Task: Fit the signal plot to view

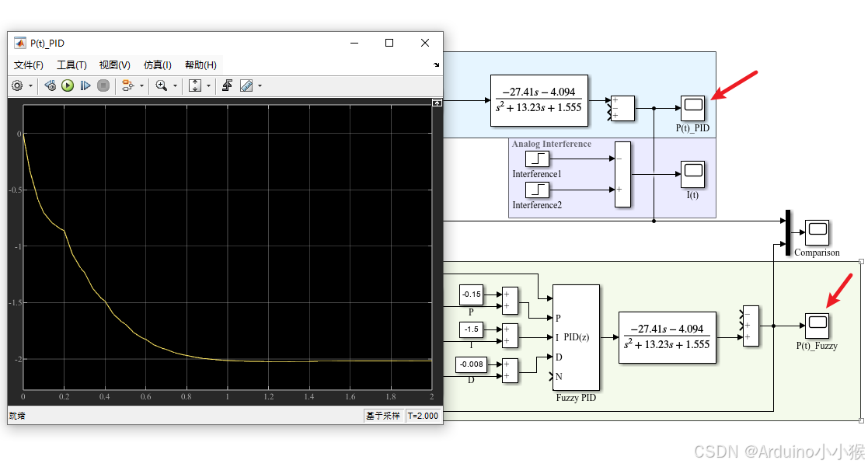Action: (194, 85)
